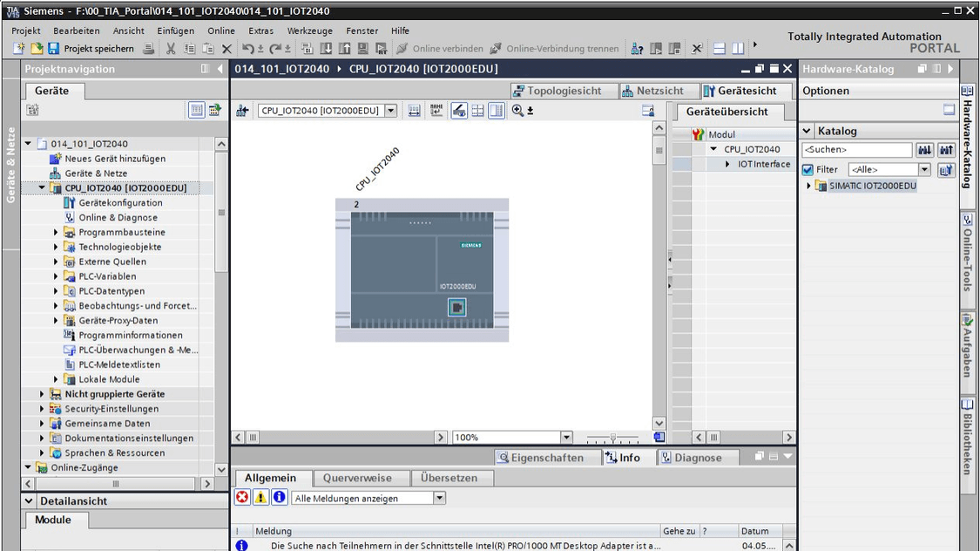Start runtime on the PC icon
This screenshot has height=551, width=980.
point(382,48)
